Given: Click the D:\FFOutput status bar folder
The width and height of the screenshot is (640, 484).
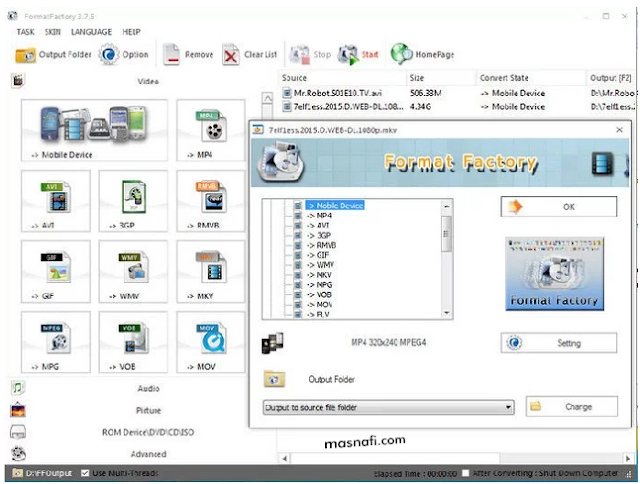Looking at the screenshot, I should click(x=42, y=473).
